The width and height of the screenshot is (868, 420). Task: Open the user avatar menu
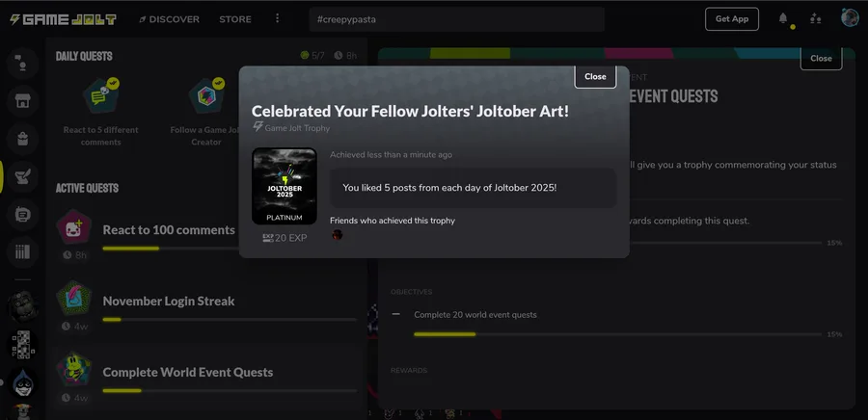pos(850,17)
